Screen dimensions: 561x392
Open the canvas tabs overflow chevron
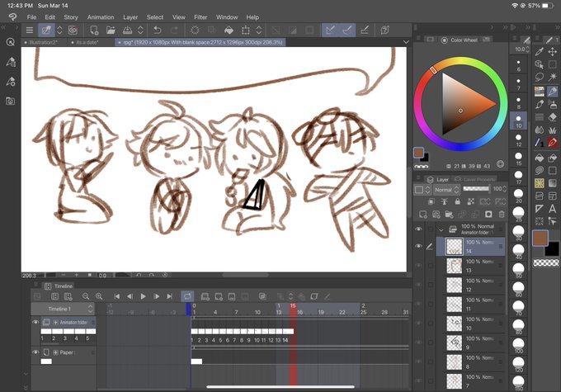(406, 42)
